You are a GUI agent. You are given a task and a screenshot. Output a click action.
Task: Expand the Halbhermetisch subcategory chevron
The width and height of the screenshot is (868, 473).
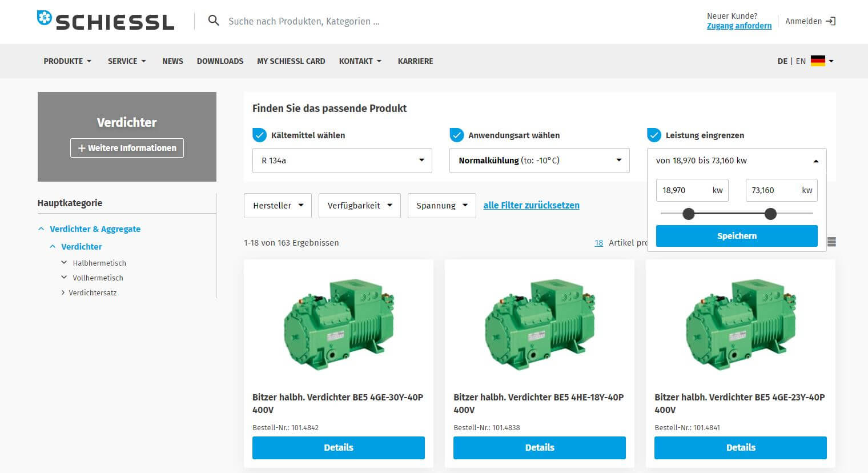64,263
